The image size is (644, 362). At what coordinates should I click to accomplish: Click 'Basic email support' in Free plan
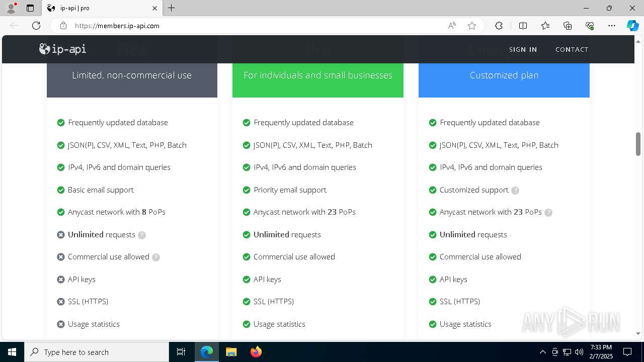(x=101, y=190)
